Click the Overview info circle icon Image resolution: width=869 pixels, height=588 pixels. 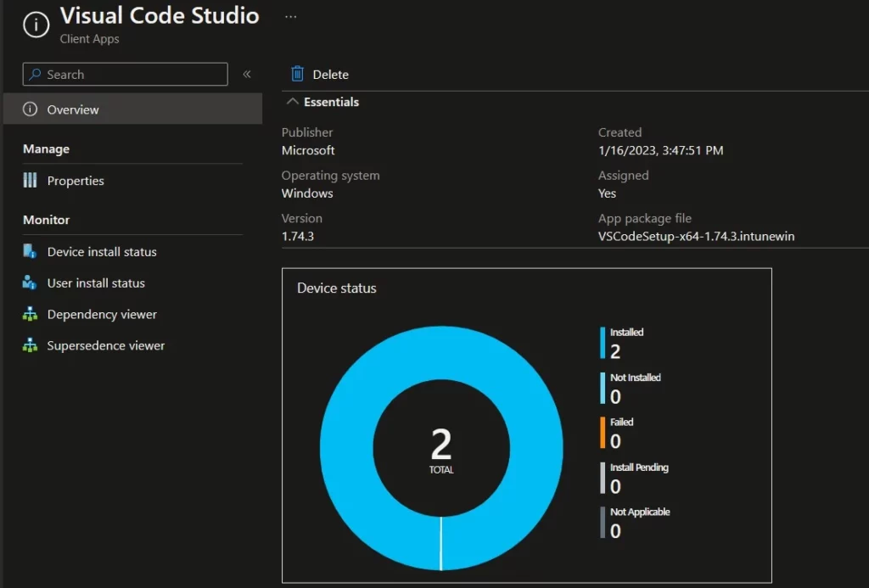pos(30,109)
